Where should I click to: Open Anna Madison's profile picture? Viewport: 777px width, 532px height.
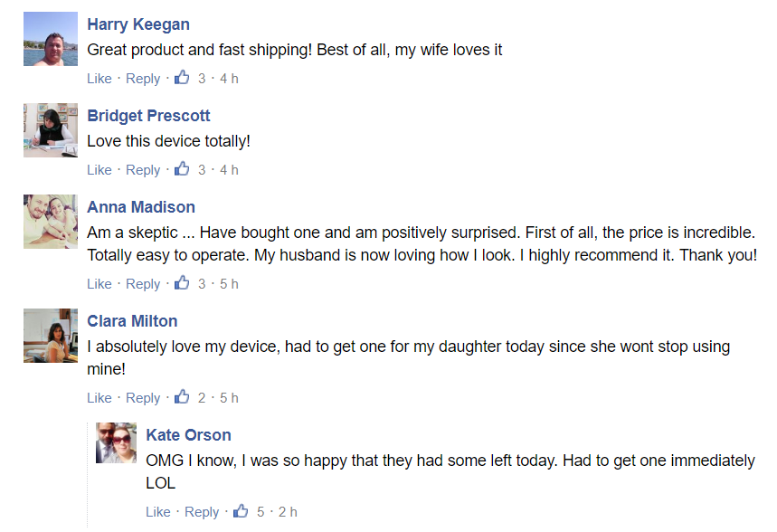point(51,222)
